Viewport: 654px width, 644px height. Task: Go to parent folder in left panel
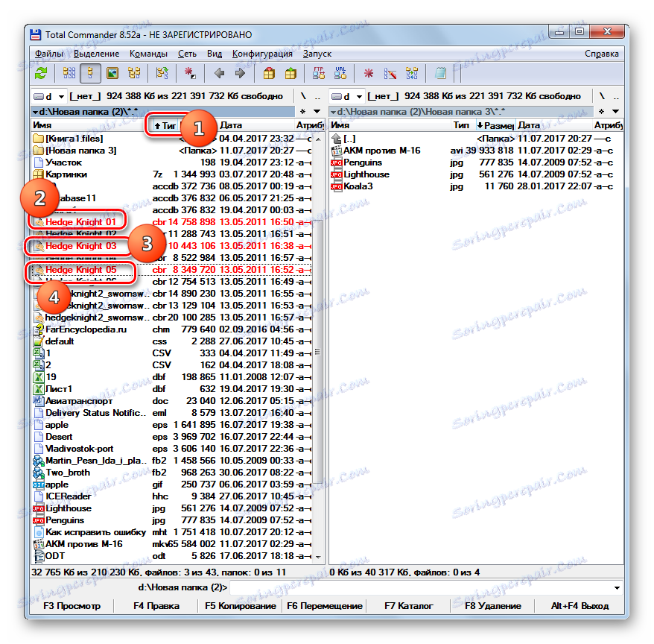(317, 96)
